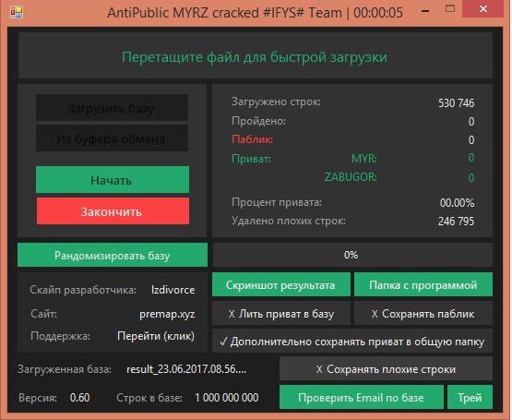Maximize the AntiPublic window
512x420 pixels.
click(x=450, y=9)
